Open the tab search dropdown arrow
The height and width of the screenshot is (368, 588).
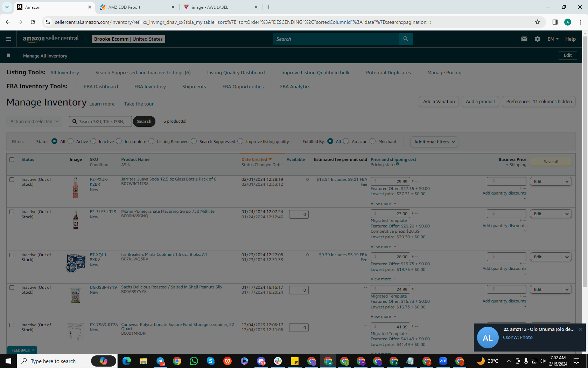point(7,7)
